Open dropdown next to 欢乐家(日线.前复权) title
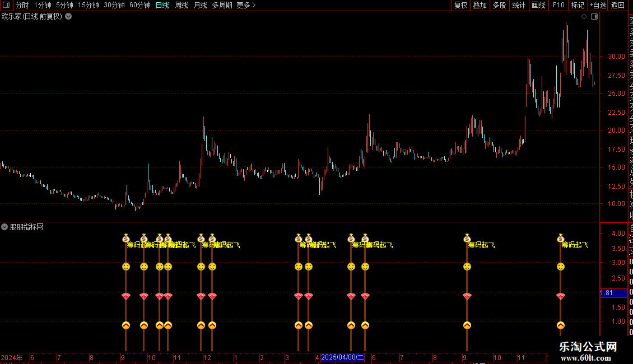This screenshot has height=364, width=633. click(x=69, y=17)
